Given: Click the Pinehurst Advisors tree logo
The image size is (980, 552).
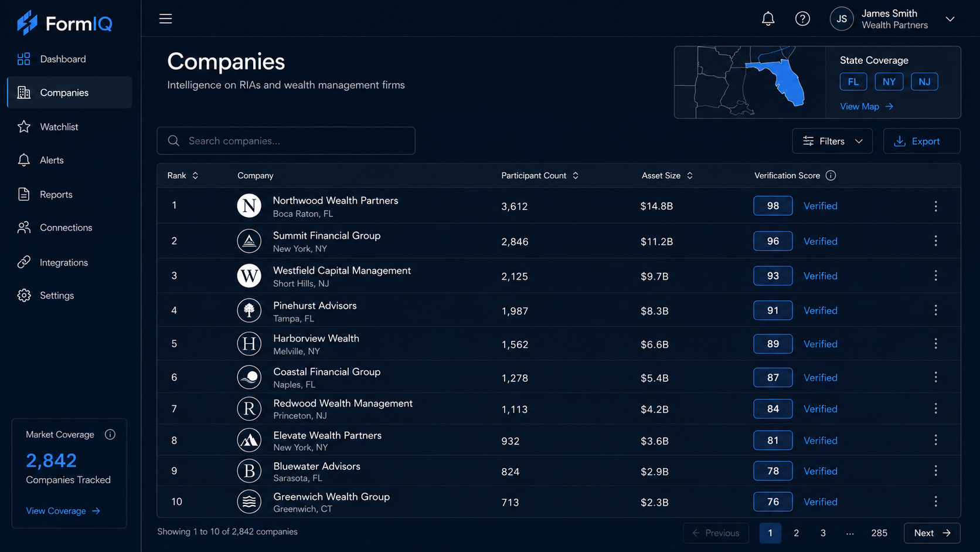Looking at the screenshot, I should [x=249, y=310].
